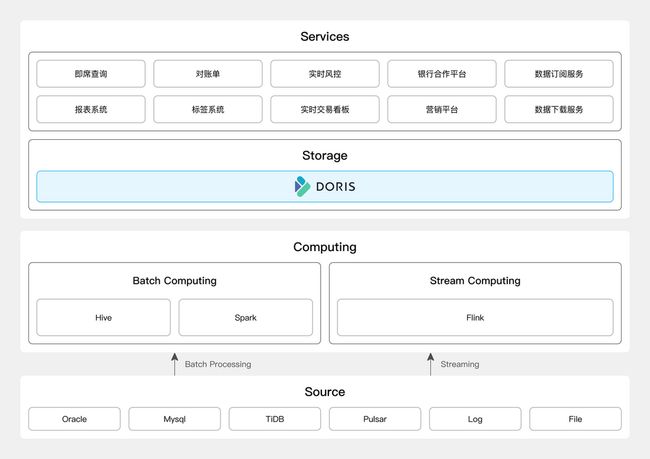Select the Spark box
This screenshot has width=650, height=459.
click(245, 318)
